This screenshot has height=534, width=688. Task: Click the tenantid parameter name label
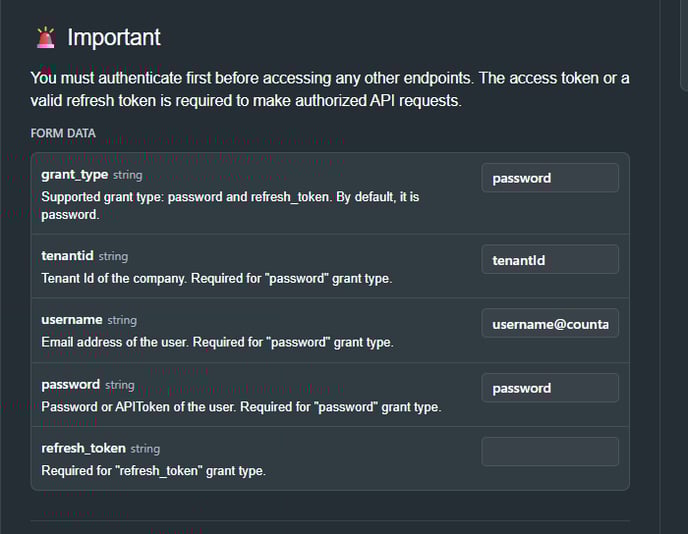tap(67, 256)
